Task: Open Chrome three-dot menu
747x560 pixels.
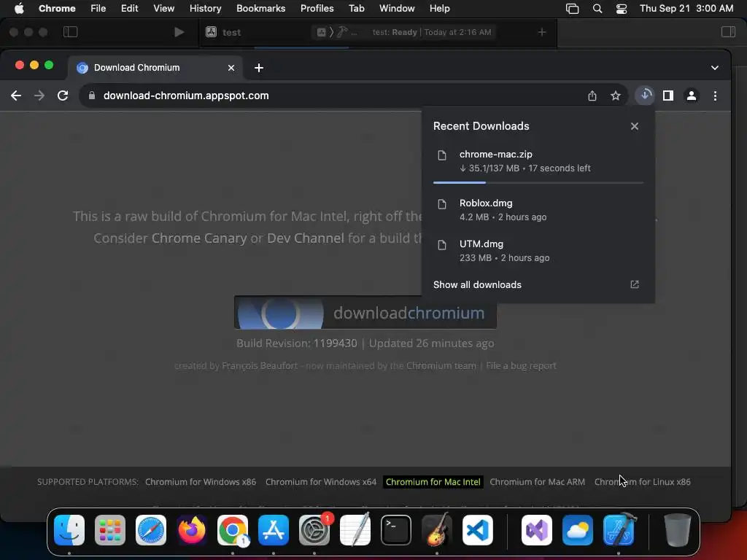Action: tap(715, 96)
